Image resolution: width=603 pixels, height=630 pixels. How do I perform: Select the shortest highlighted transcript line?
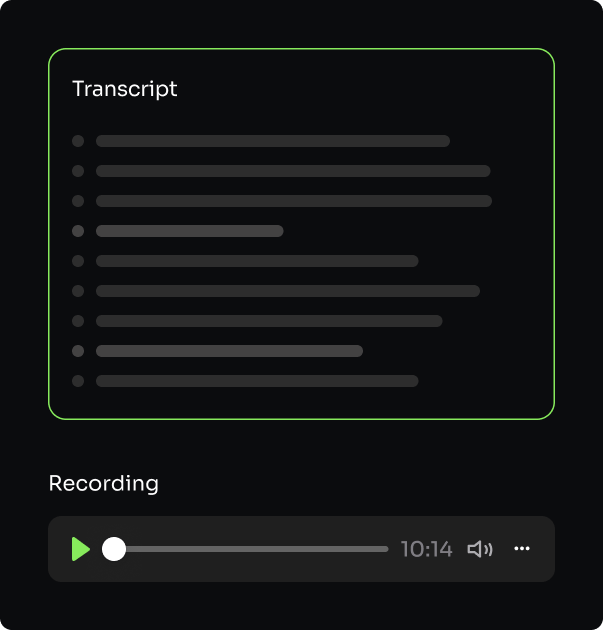[x=190, y=231]
